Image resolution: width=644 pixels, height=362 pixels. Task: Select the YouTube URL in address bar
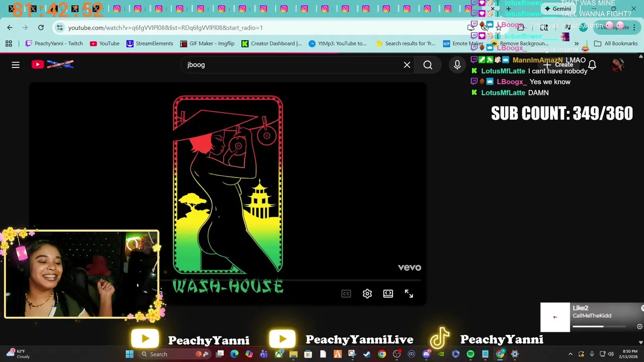pyautogui.click(x=166, y=28)
